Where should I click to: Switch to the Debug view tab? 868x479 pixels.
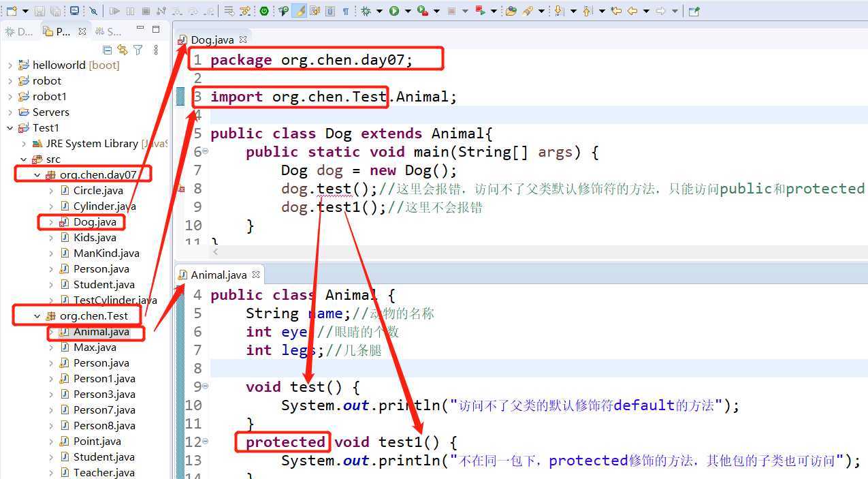[x=19, y=31]
